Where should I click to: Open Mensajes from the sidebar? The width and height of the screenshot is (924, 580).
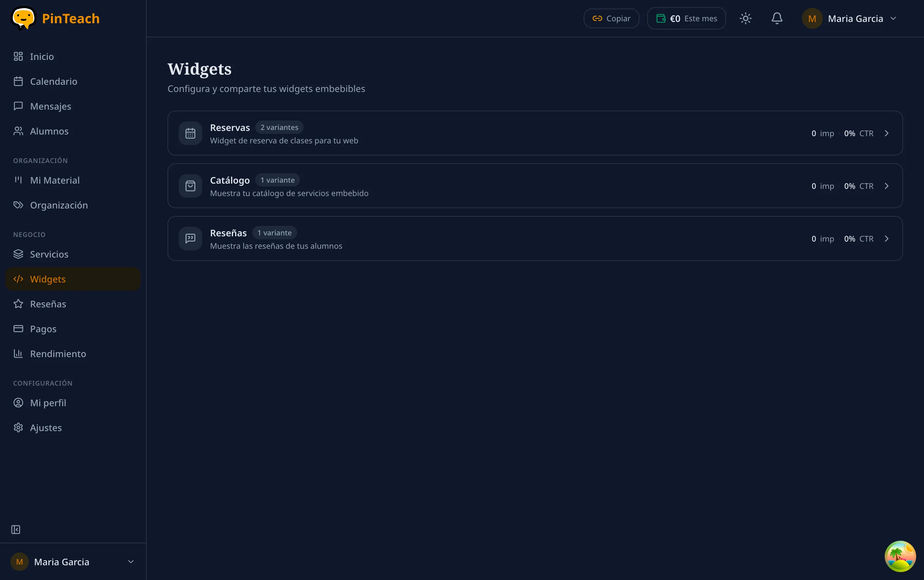pyautogui.click(x=50, y=106)
